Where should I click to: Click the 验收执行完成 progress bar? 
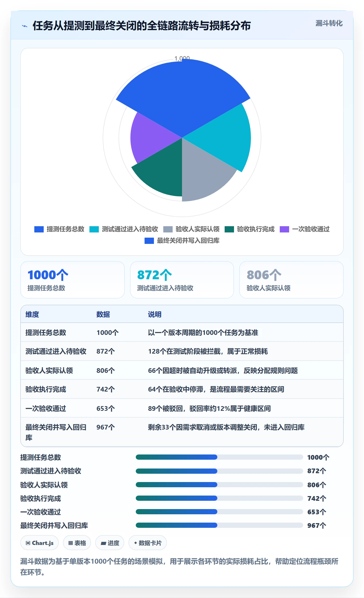[x=219, y=498]
